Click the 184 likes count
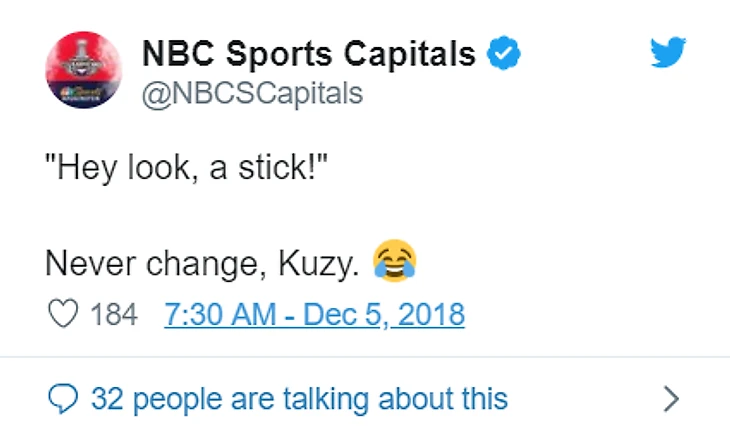 pyautogui.click(x=113, y=315)
